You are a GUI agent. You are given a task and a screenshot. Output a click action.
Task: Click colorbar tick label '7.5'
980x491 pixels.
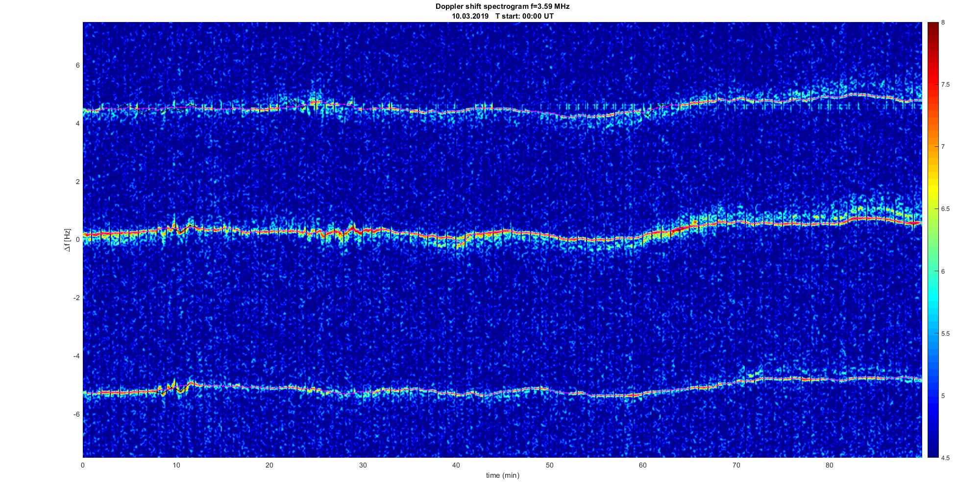pyautogui.click(x=945, y=85)
